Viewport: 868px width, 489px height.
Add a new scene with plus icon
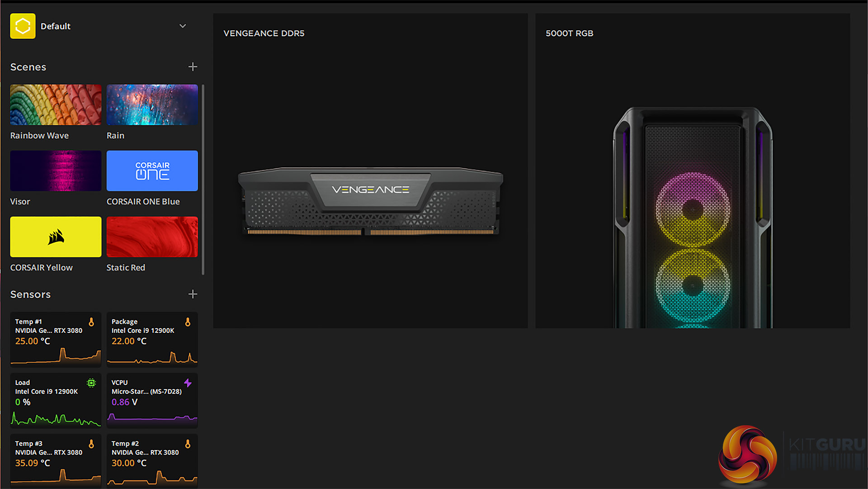click(193, 67)
